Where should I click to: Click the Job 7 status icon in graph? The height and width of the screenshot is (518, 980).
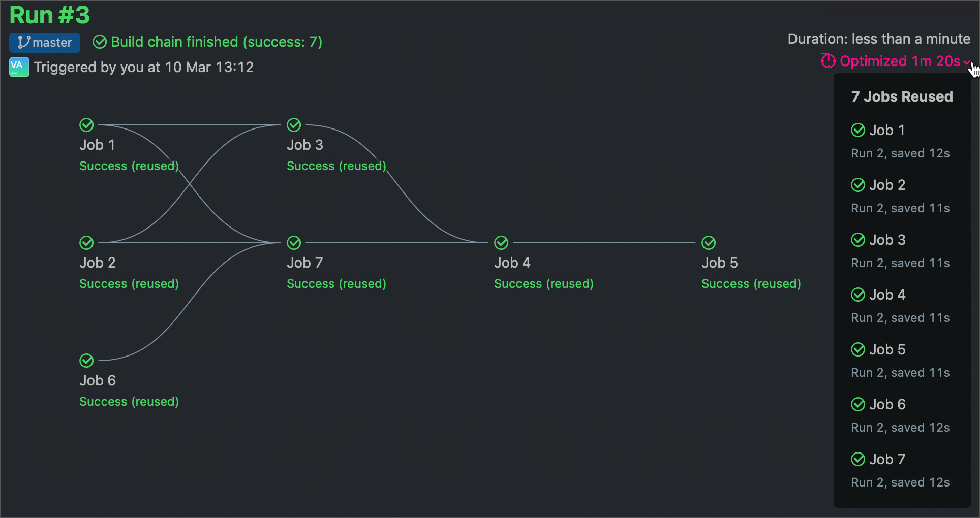coord(294,243)
